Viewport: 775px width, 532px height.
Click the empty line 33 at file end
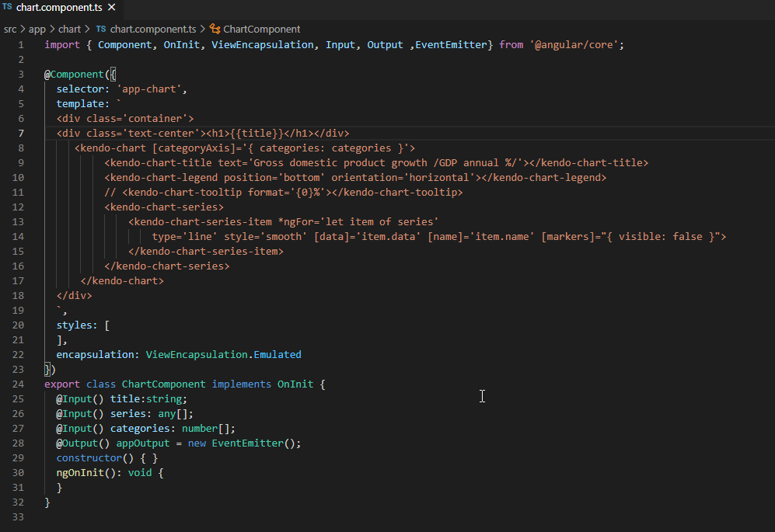[233, 516]
